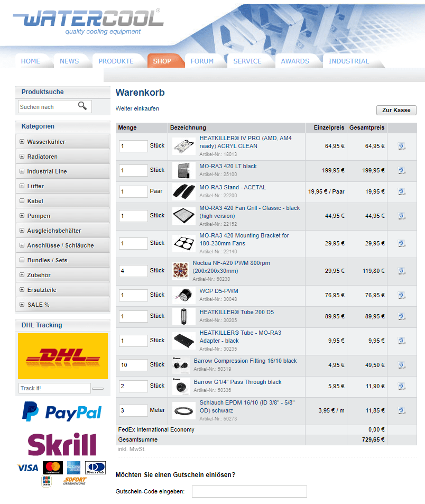Click quantity field for Barrow Compression Fitting
The height and width of the screenshot is (504, 425).
(133, 365)
